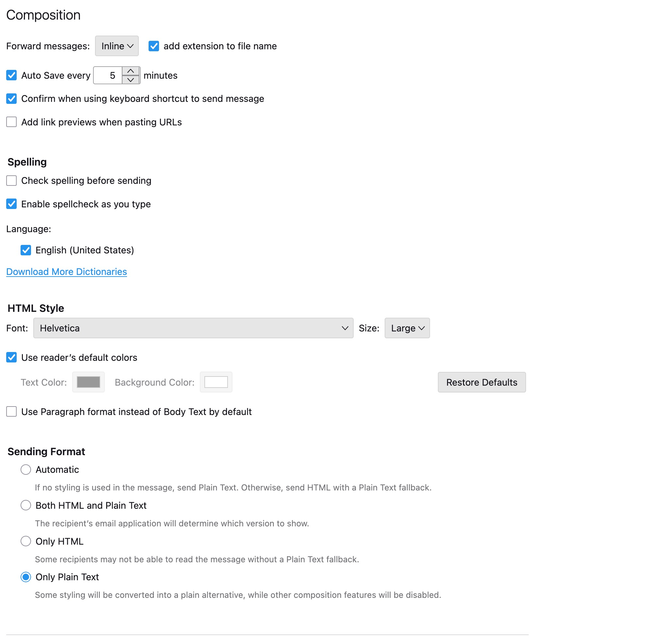Expand the Helvetica font dropdown
The image size is (672, 640).
point(193,328)
